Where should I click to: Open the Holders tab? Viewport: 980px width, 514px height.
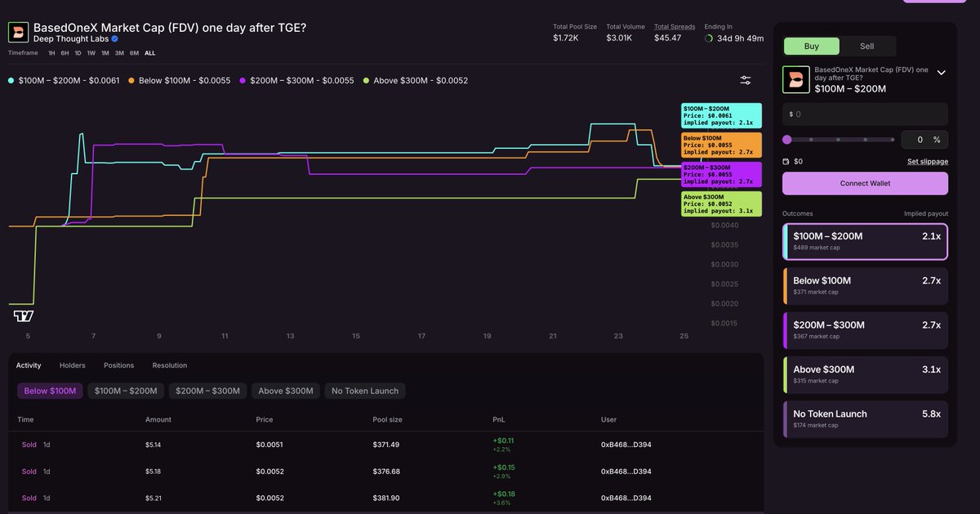coord(72,365)
